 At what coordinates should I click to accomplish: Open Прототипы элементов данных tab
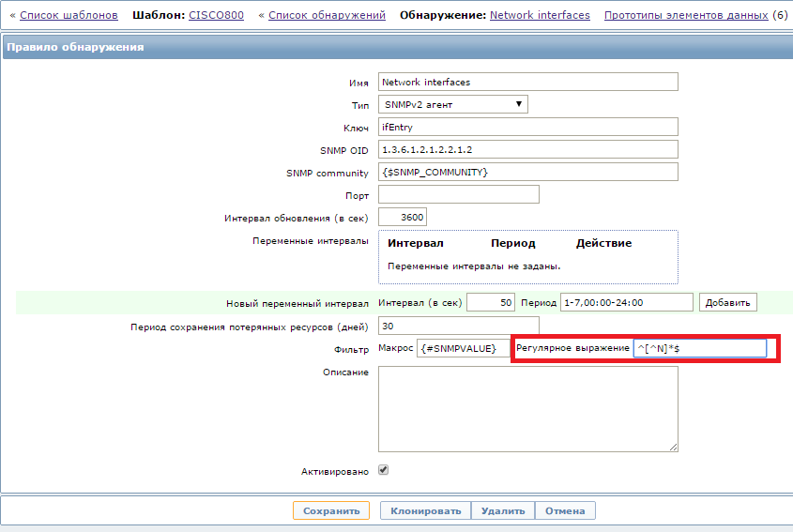click(685, 15)
